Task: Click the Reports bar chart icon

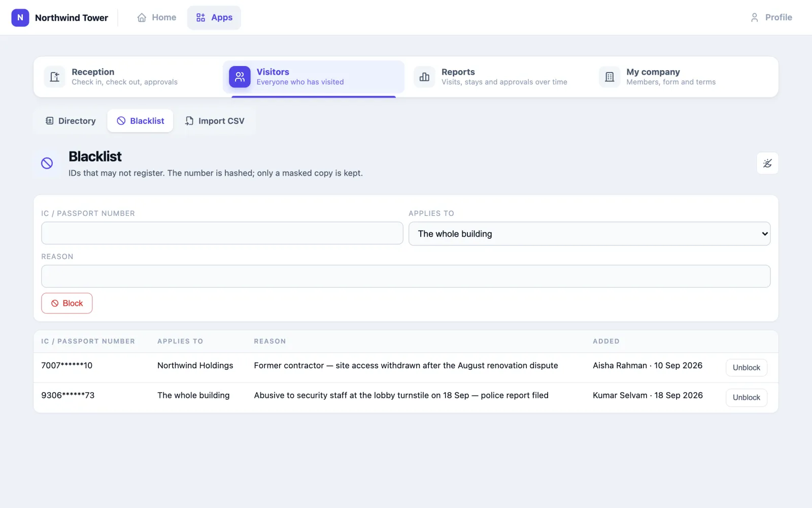Action: click(x=425, y=77)
